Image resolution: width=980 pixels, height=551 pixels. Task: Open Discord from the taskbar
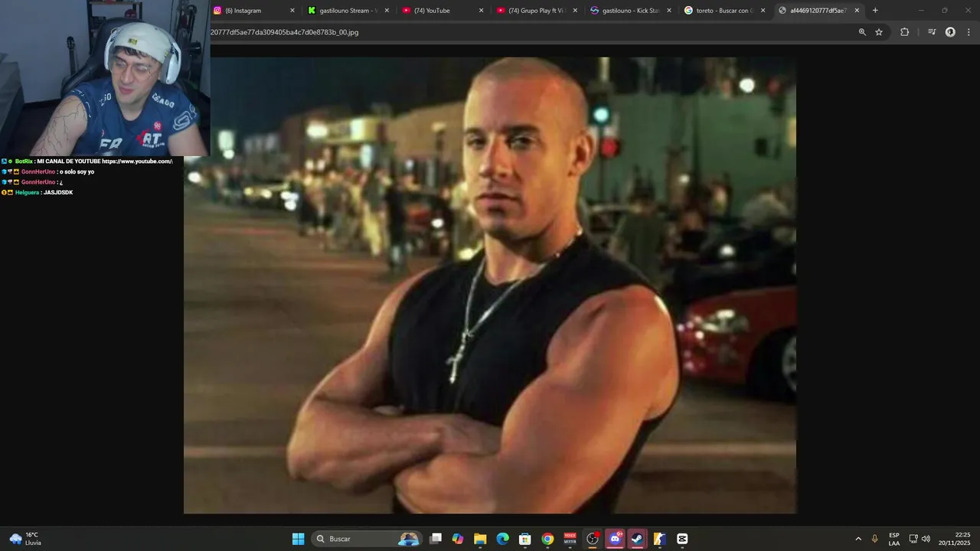(615, 539)
